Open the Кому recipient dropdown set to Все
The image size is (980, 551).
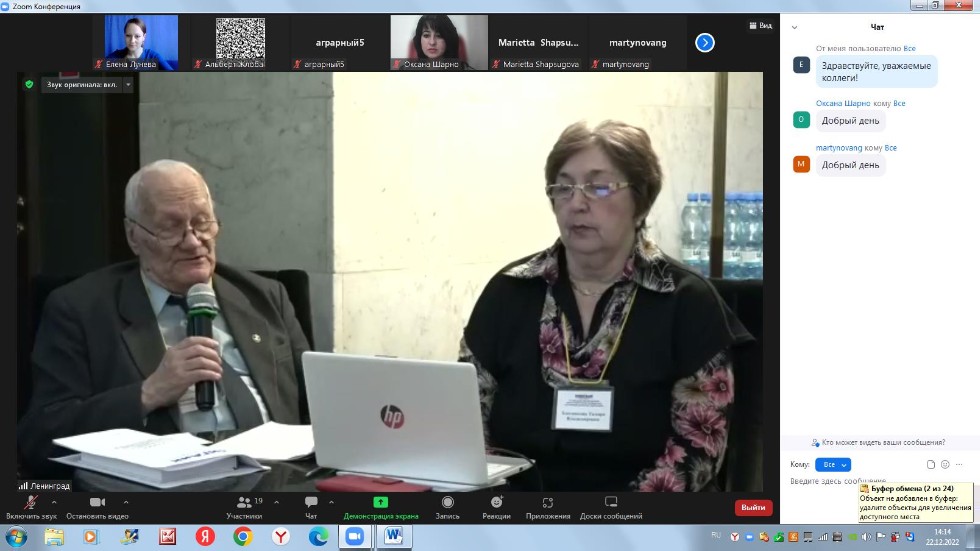[x=832, y=465]
